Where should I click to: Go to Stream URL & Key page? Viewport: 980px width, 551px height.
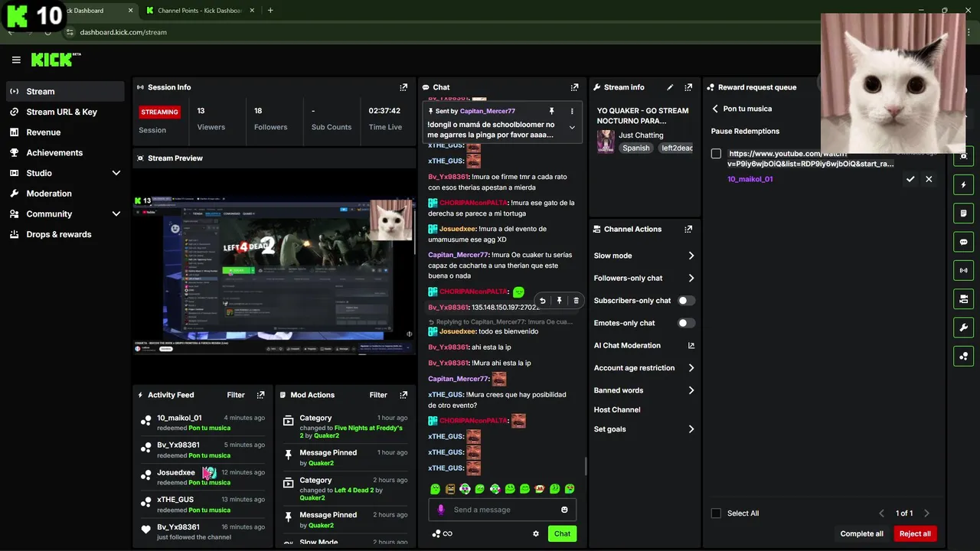64,112
